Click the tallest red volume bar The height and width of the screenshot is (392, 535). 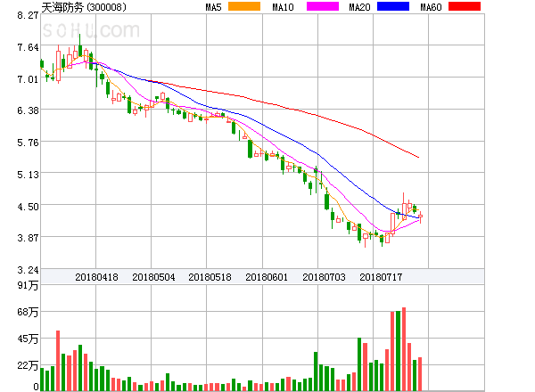pyautogui.click(x=404, y=349)
